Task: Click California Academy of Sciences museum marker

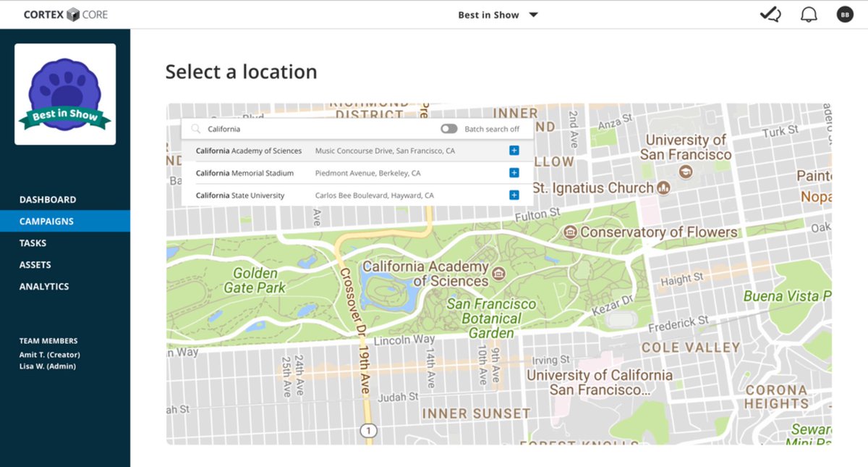Action: (x=498, y=274)
